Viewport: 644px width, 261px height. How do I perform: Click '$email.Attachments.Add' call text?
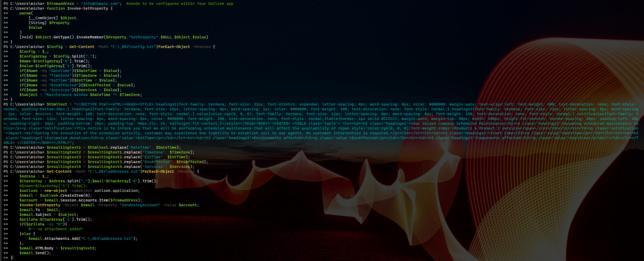[54, 239]
